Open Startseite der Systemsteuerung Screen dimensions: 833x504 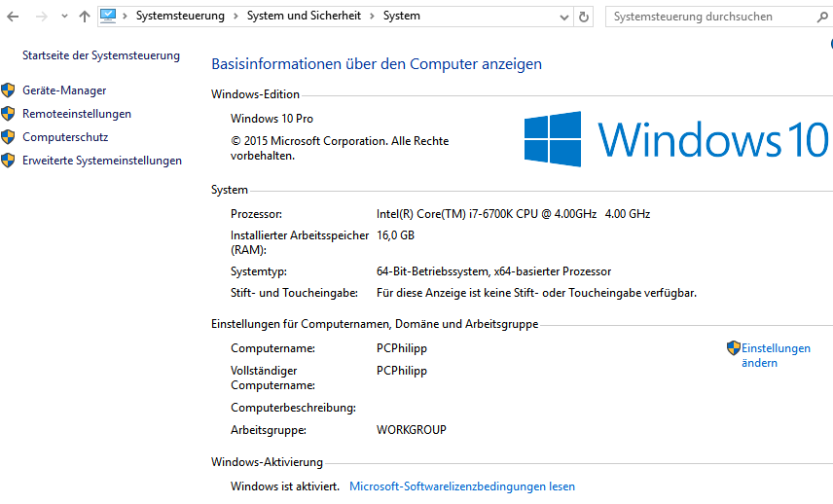pos(101,55)
